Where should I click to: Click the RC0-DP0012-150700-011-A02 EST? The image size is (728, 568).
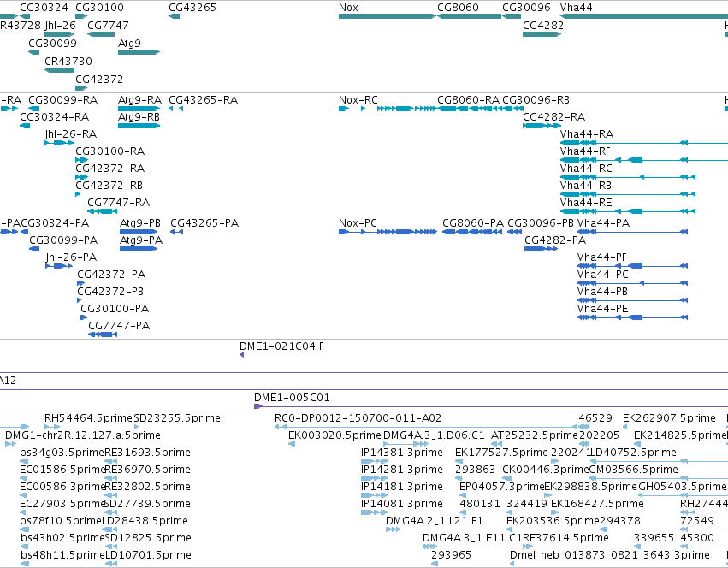click(426, 427)
